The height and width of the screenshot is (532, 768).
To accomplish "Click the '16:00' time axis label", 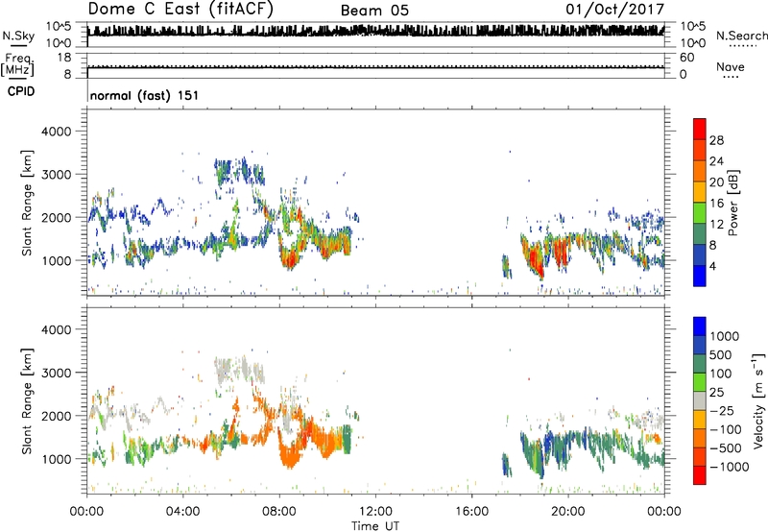I will click(471, 512).
